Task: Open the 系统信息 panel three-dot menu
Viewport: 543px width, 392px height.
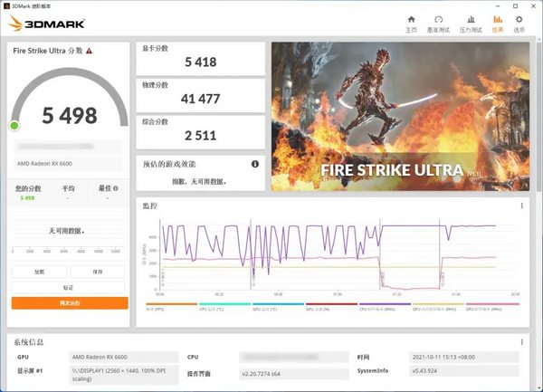Action: [521, 341]
